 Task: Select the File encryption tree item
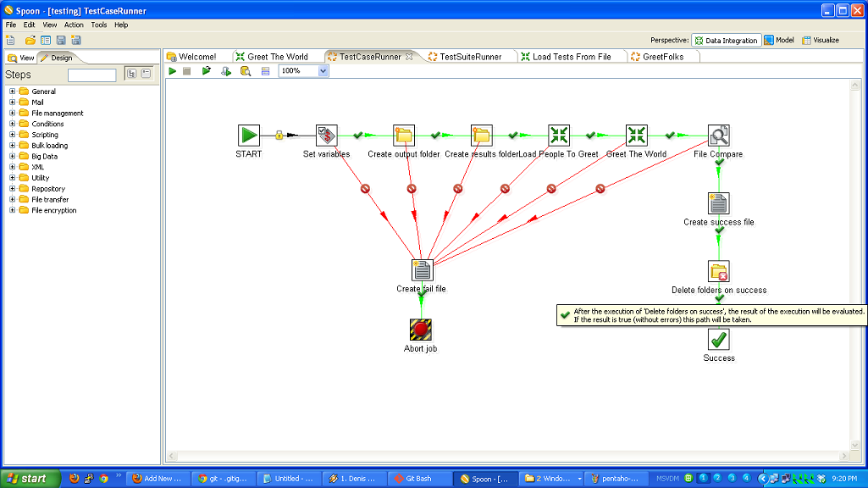[x=53, y=210]
